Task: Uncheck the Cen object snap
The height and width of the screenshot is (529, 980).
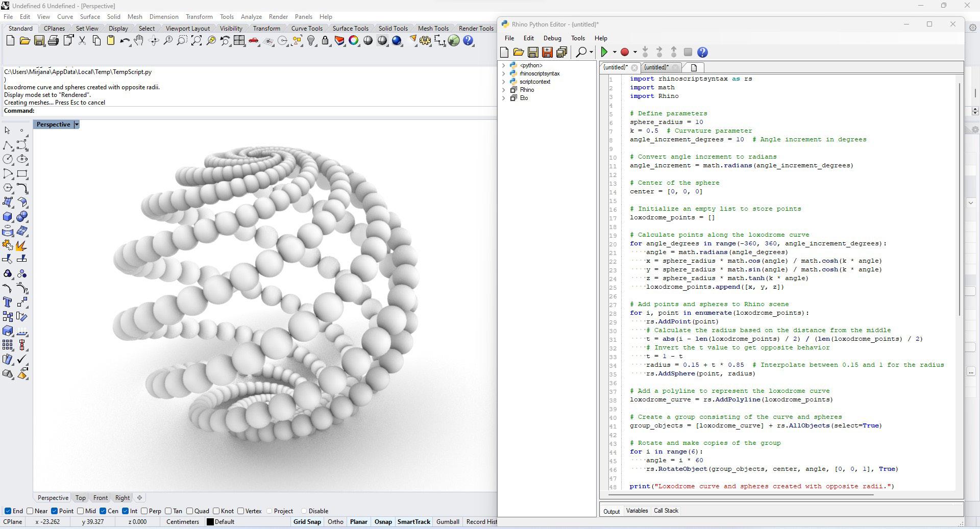Action: tap(104, 511)
